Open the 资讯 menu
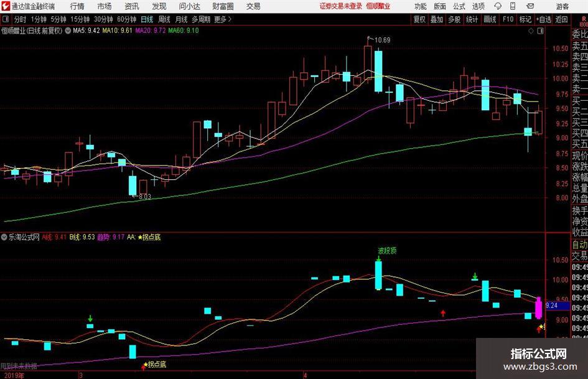The width and height of the screenshot is (588, 379). [132, 6]
